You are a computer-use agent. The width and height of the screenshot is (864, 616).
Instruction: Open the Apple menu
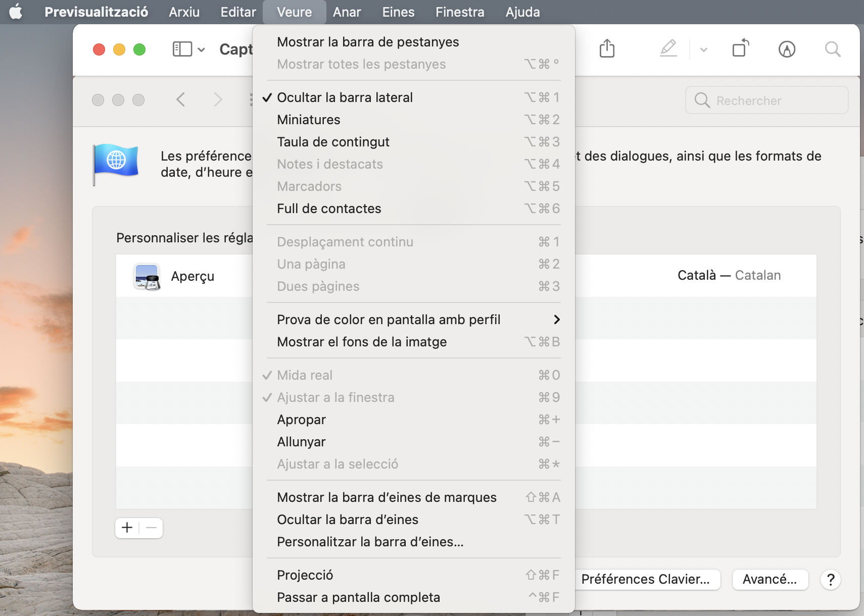16,12
